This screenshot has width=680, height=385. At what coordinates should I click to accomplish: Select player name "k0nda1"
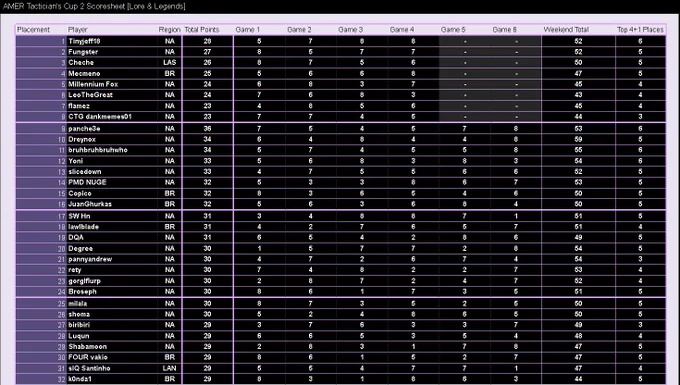point(80,379)
